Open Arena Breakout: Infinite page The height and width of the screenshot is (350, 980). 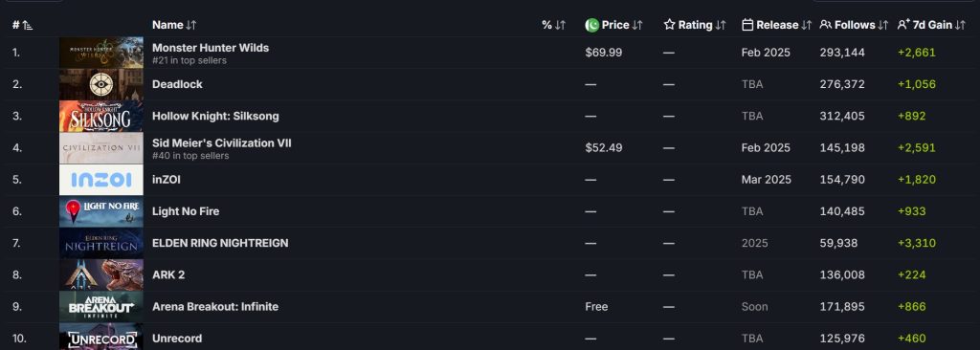(215, 307)
